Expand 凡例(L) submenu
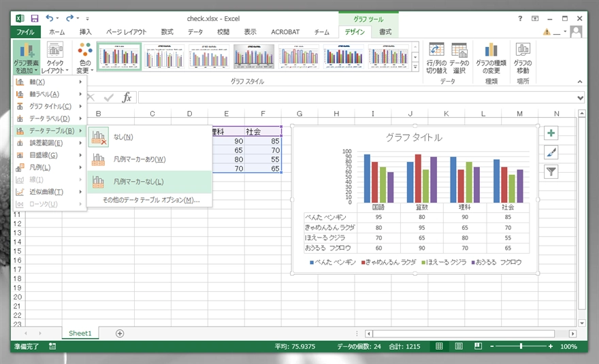The height and width of the screenshot is (364, 599). pos(50,167)
